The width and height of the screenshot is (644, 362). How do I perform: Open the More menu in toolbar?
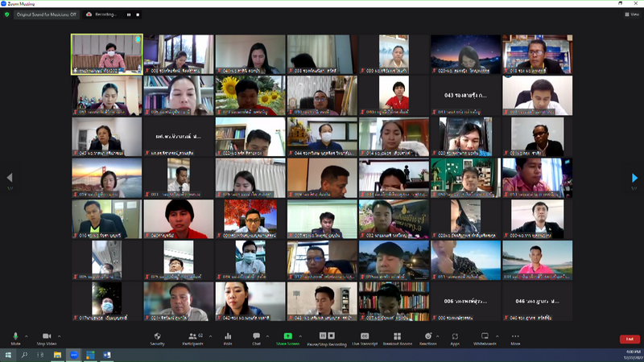pos(515,336)
